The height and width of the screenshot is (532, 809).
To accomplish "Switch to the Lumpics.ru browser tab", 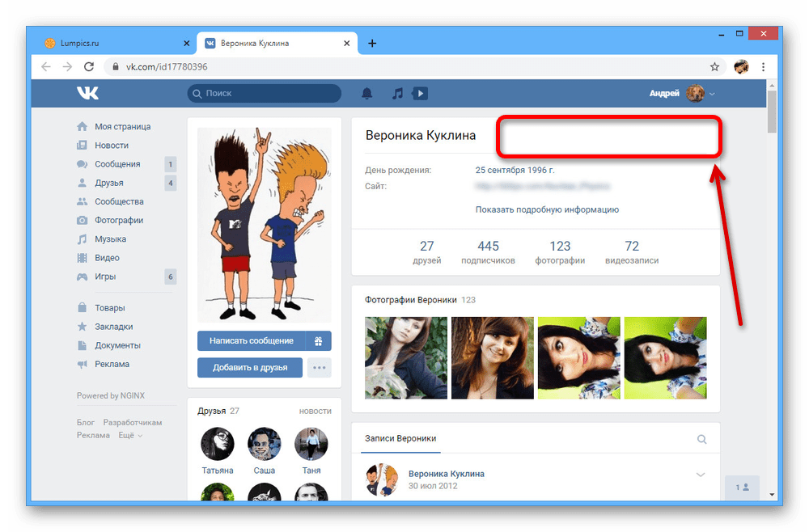I will pyautogui.click(x=113, y=44).
